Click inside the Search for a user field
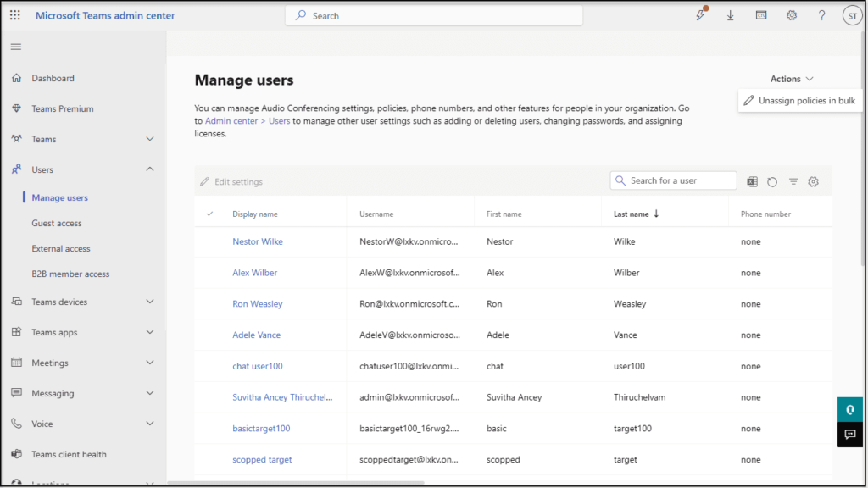Viewport: 868px width, 488px height. (672, 180)
